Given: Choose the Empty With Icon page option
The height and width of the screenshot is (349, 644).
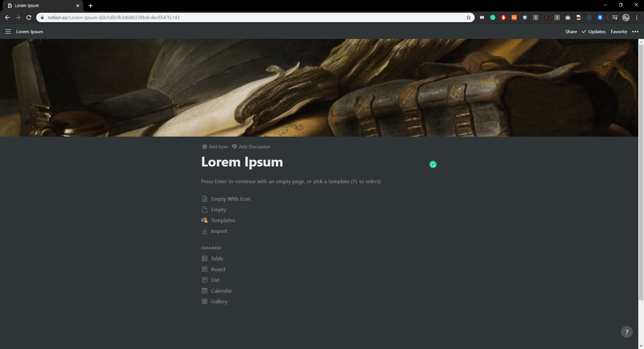Looking at the screenshot, I should coord(226,199).
